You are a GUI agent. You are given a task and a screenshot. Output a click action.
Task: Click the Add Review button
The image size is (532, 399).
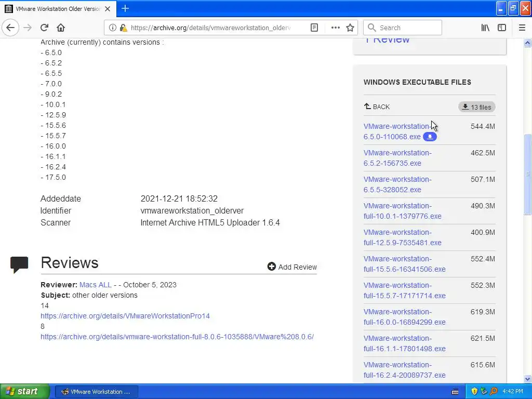[292, 267]
